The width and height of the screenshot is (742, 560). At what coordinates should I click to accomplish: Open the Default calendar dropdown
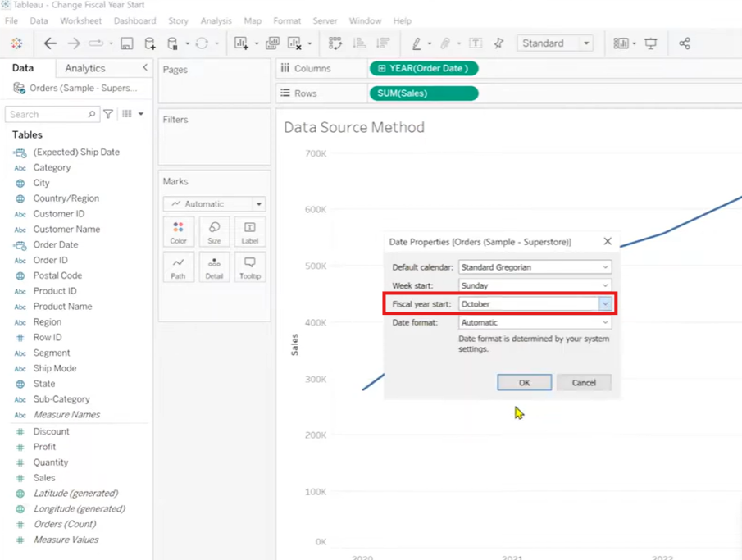(535, 267)
